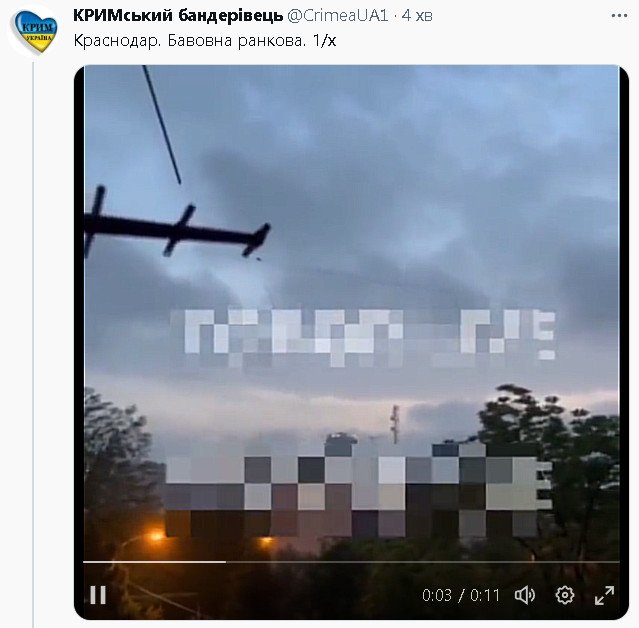The width and height of the screenshot is (639, 628).
Task: Open the Crimea heart profile avatar
Action: (x=34, y=32)
